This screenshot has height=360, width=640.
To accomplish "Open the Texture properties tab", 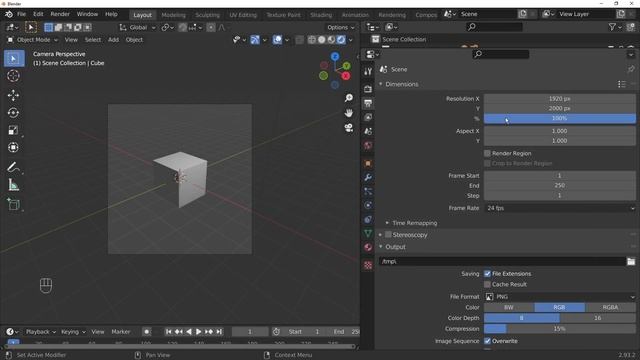I will [x=368, y=265].
